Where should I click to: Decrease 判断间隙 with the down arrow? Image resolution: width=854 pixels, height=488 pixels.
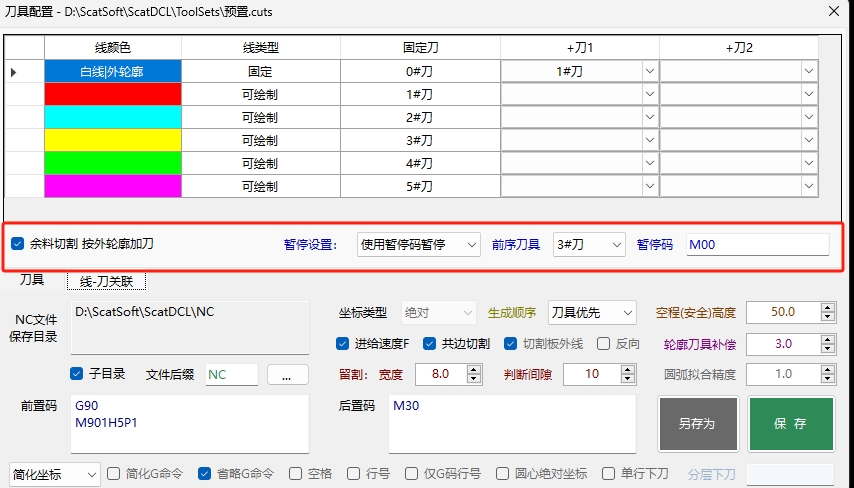(628, 379)
